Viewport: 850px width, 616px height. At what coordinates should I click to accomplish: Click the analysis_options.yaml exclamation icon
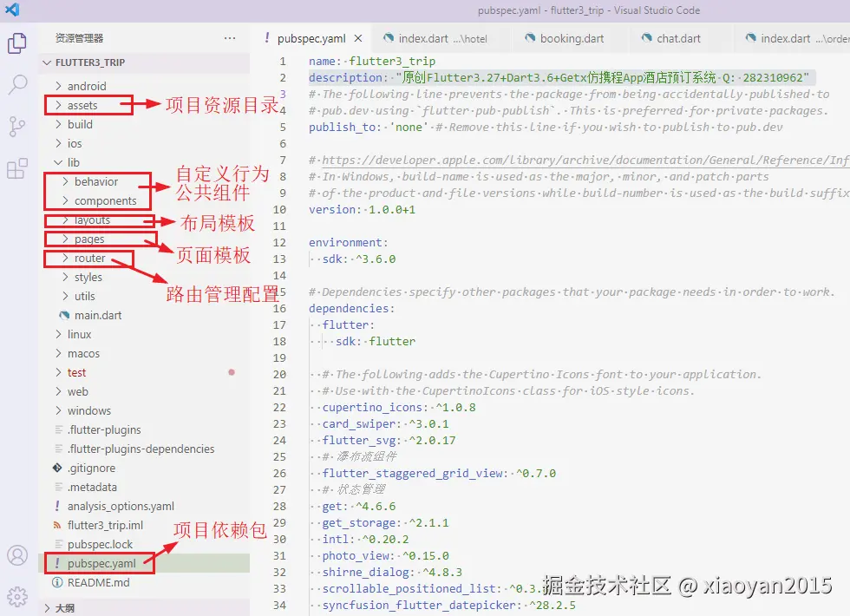tap(57, 506)
